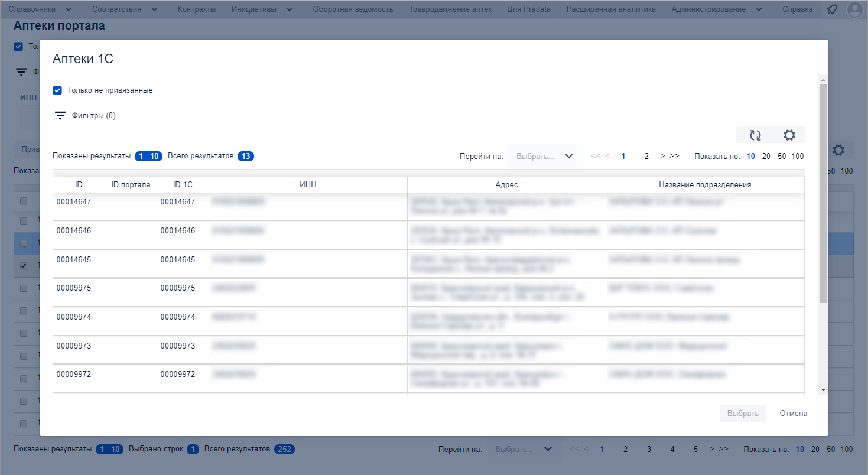Image resolution: width=868 pixels, height=475 pixels.
Task: Select row with ID 00009975
Action: click(429, 292)
